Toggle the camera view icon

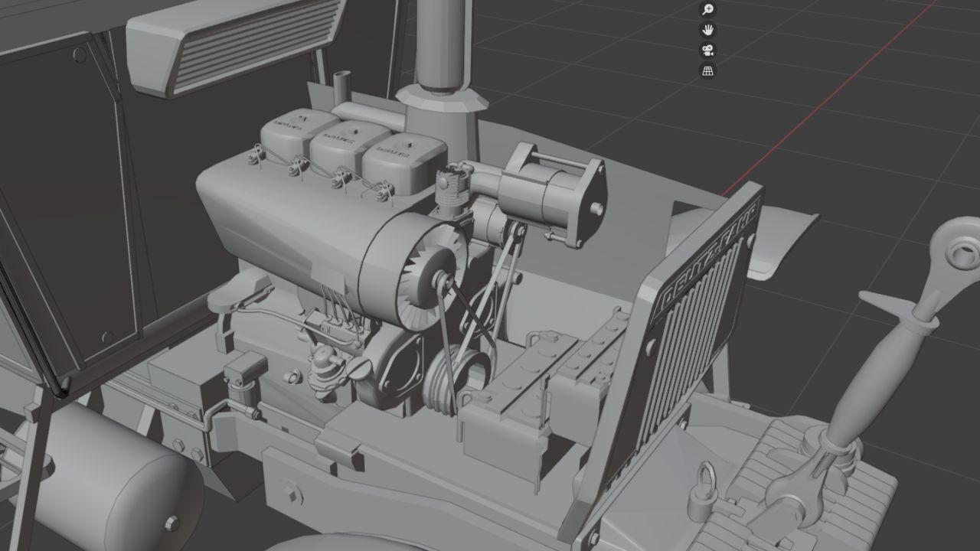708,51
